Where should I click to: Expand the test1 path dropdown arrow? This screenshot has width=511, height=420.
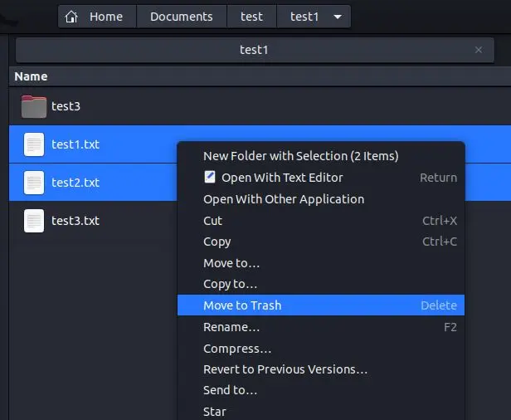337,17
